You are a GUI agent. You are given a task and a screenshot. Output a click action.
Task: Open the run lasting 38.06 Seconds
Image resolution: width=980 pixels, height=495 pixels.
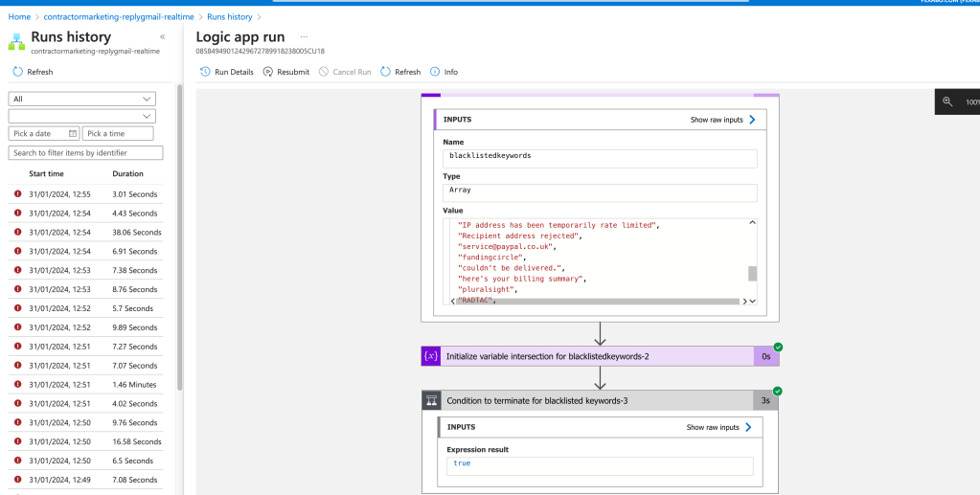click(x=85, y=233)
